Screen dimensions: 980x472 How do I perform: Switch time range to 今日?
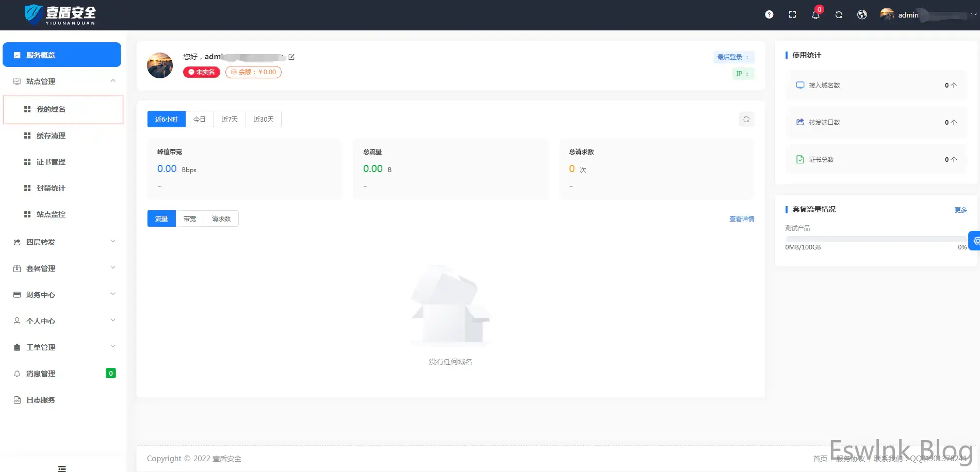pyautogui.click(x=200, y=120)
